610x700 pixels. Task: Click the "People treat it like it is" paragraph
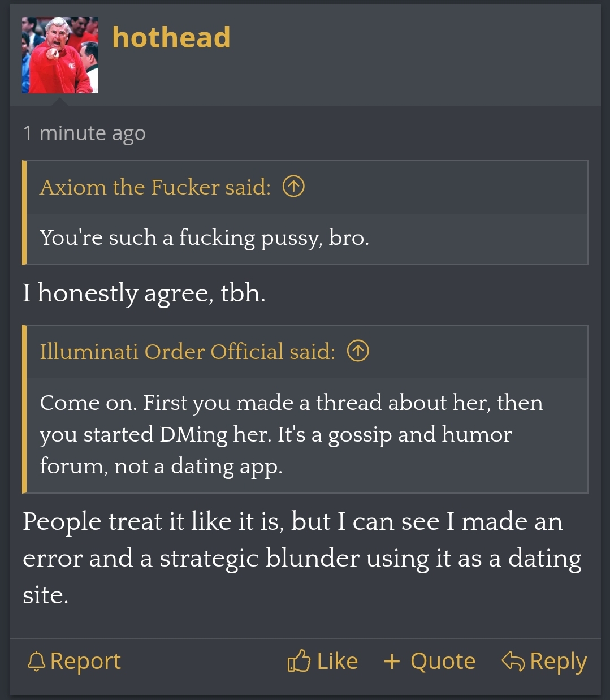[x=302, y=558]
